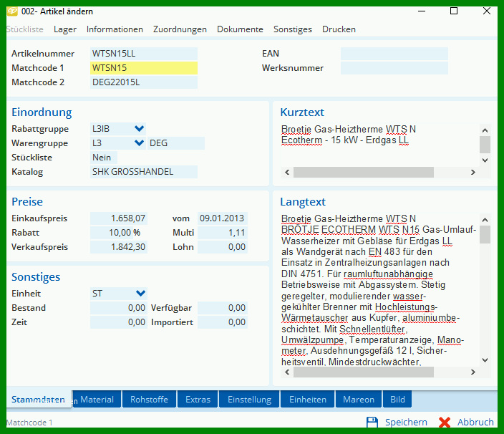Expand the Einheit ST dropdown
Viewport: 504px width, 434px height.
(x=140, y=293)
